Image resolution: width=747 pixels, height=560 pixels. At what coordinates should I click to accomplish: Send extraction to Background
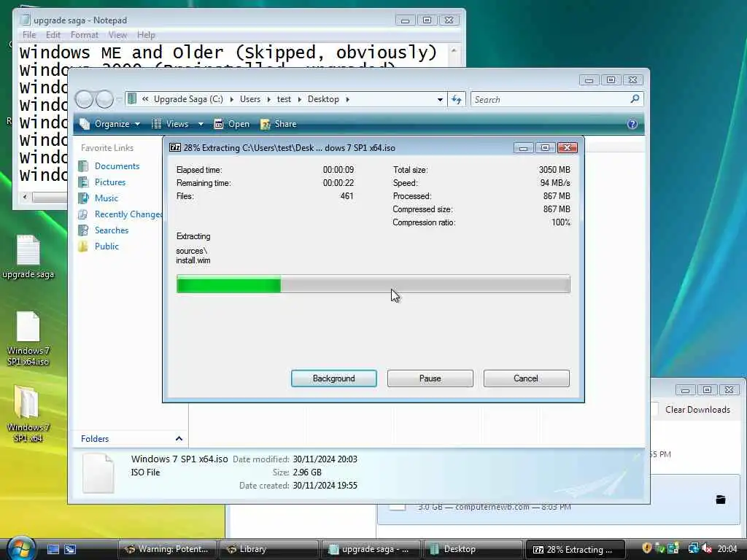pyautogui.click(x=333, y=378)
